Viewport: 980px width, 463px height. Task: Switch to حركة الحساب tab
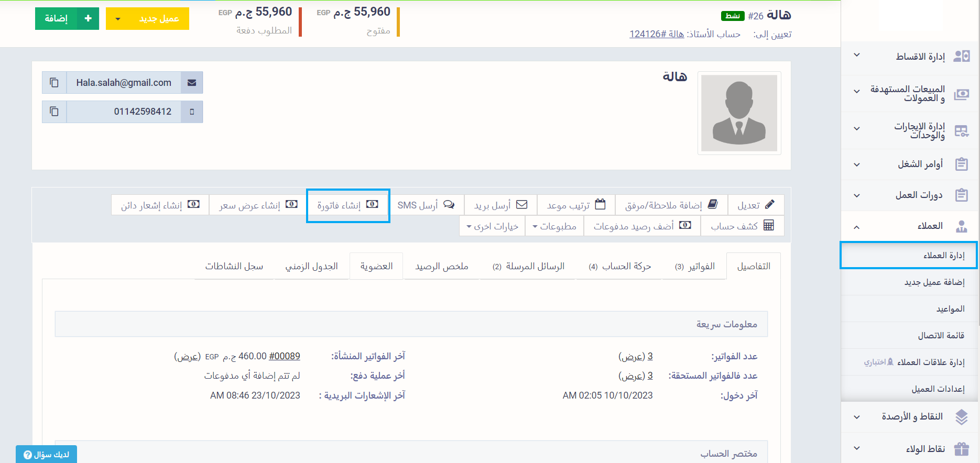pyautogui.click(x=619, y=266)
